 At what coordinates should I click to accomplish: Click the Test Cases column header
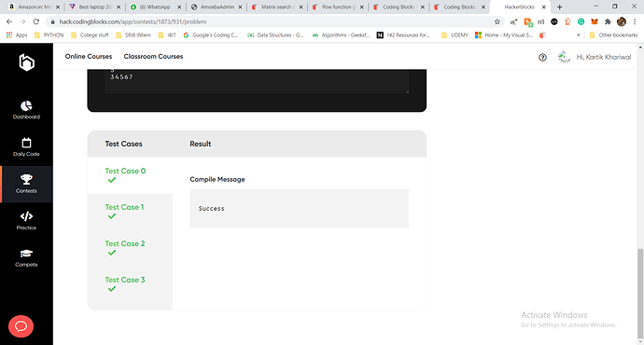[x=123, y=144]
